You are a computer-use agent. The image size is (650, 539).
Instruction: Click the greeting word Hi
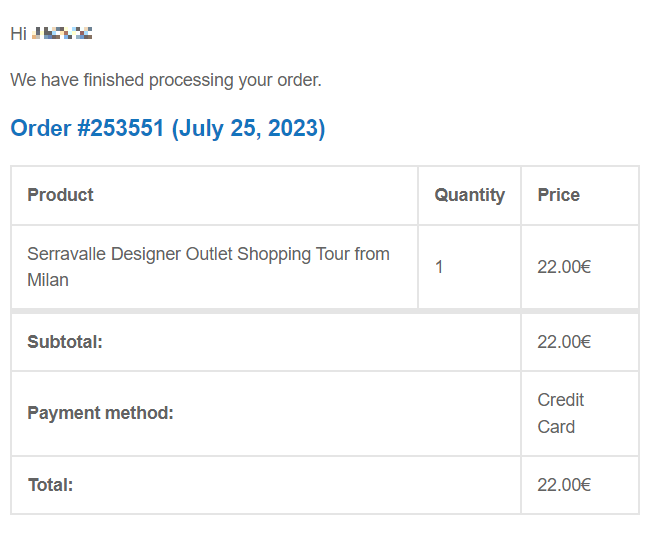pos(19,34)
